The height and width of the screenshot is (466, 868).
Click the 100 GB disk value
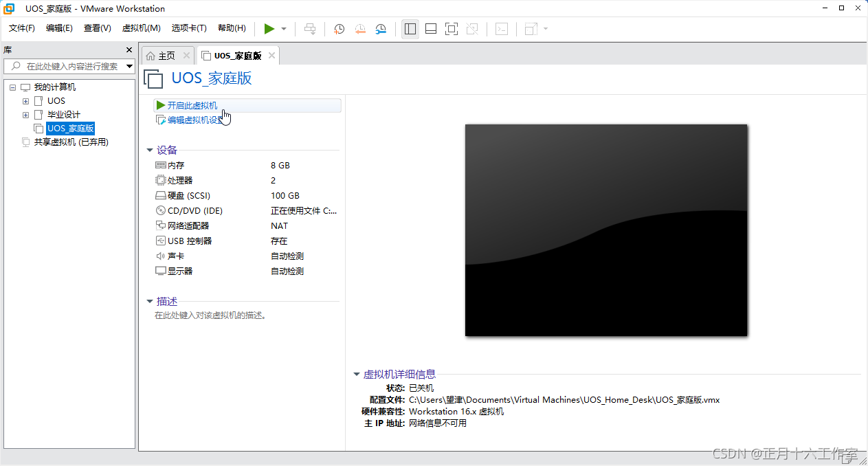285,196
